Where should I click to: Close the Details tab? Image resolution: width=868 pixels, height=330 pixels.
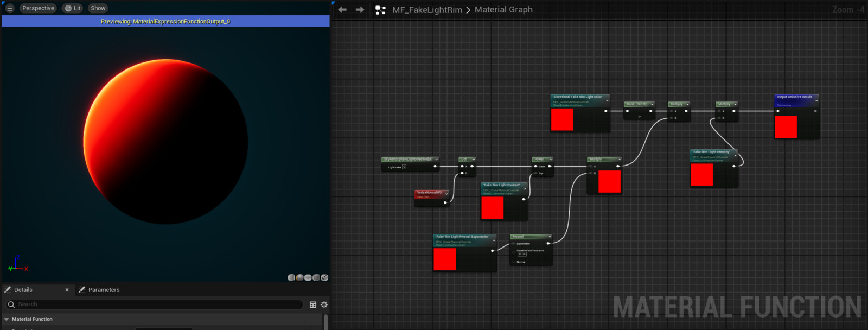(67, 290)
